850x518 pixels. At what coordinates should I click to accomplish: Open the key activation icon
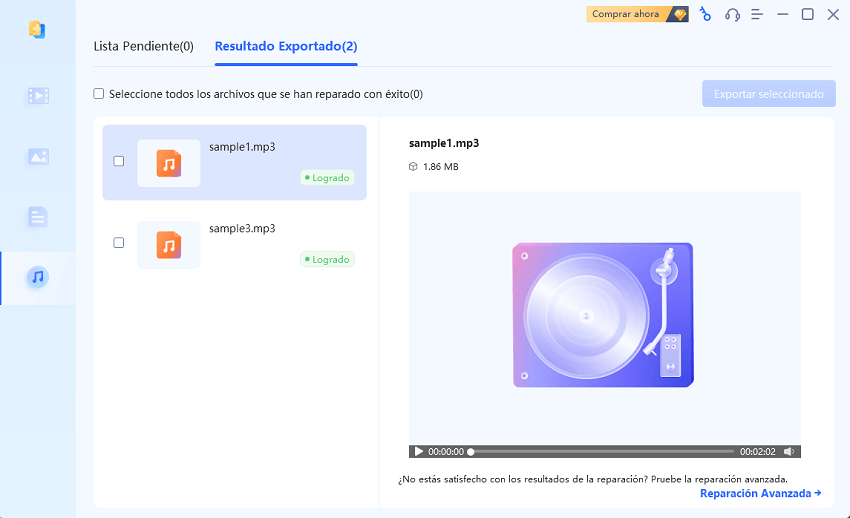click(705, 14)
